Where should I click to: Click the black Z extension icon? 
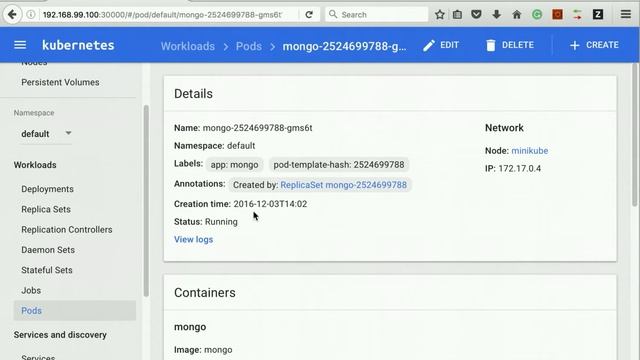598,15
